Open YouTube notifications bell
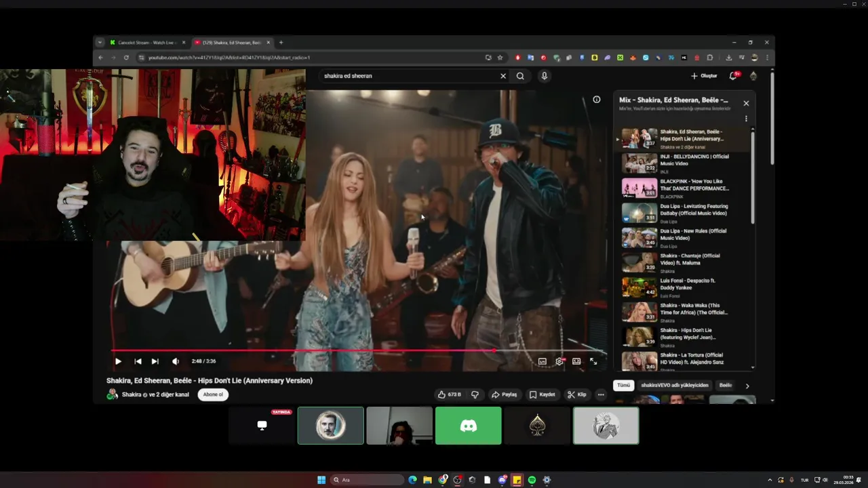Viewport: 868px width, 488px height. [733, 76]
